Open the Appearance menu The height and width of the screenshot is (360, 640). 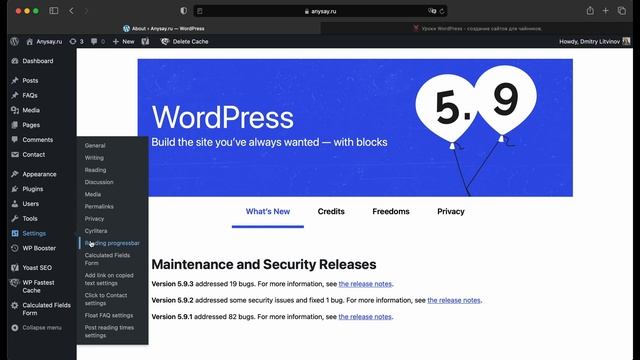39,174
